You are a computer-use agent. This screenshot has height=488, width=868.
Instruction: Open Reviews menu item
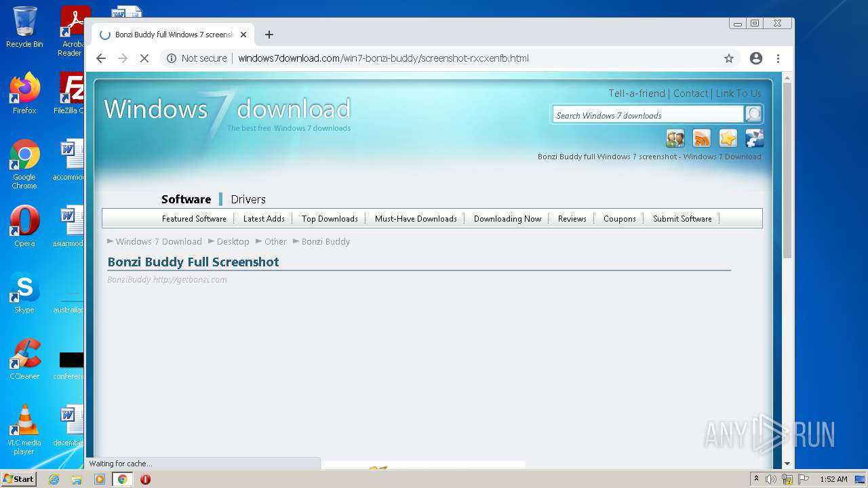572,219
